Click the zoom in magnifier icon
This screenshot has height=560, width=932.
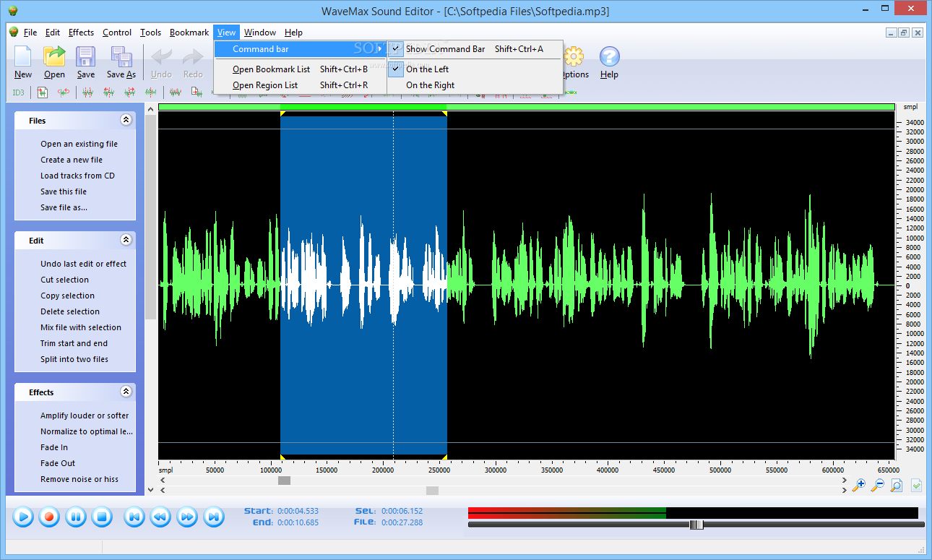tap(859, 486)
